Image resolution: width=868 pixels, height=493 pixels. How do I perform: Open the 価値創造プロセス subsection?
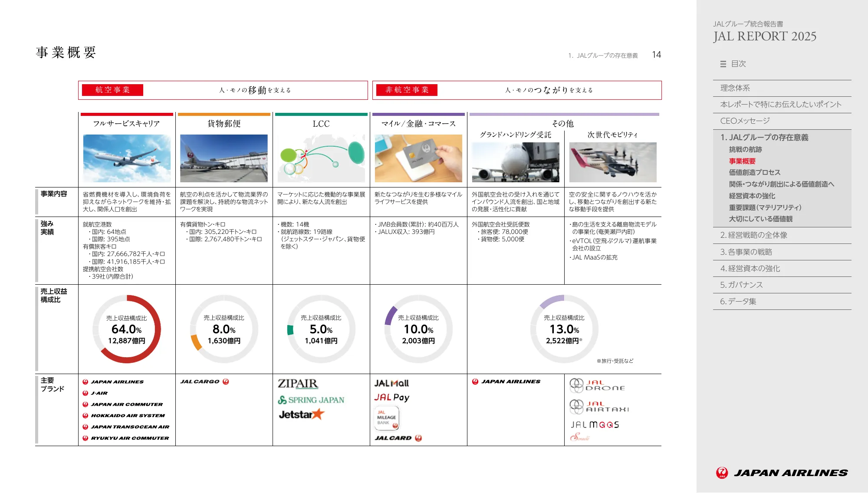754,173
